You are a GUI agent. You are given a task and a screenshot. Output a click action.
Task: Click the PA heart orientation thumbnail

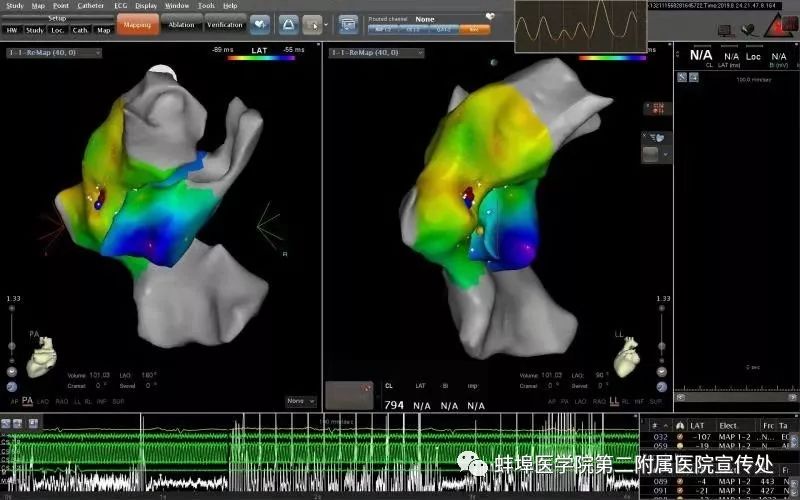(41, 357)
